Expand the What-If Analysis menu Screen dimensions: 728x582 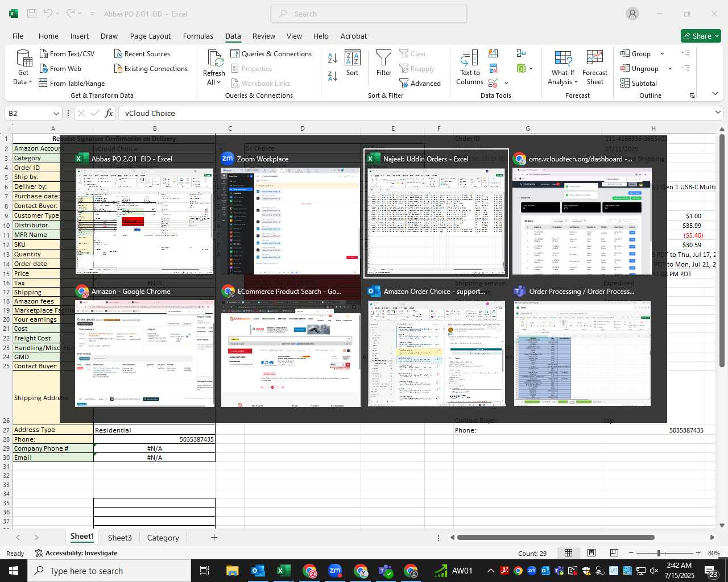[576, 82]
